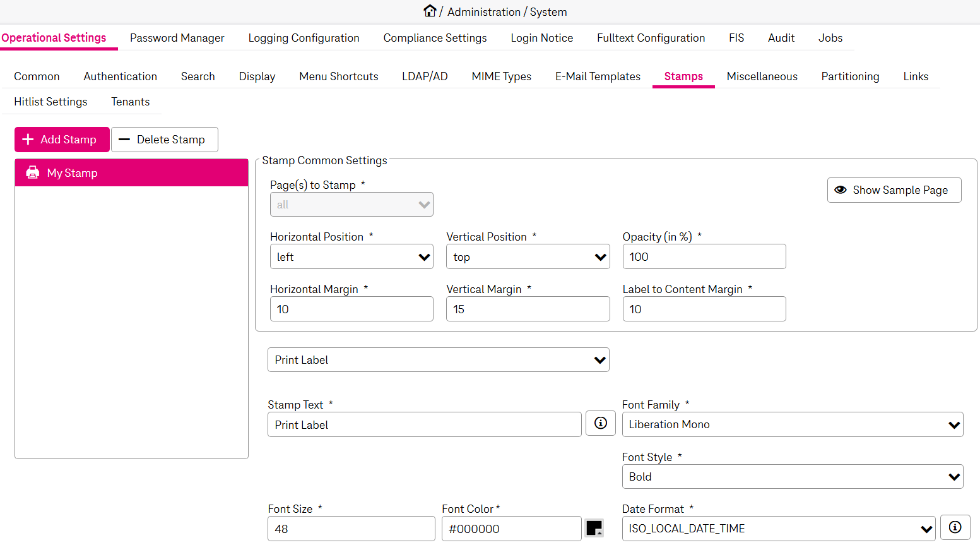The height and width of the screenshot is (545, 980).
Task: Show the sample page preview
Action: tap(894, 190)
